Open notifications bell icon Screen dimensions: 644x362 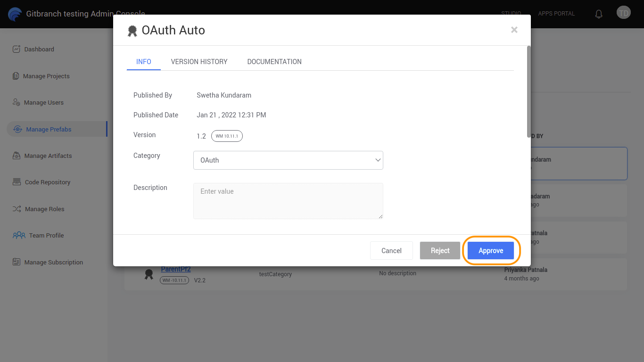click(599, 14)
